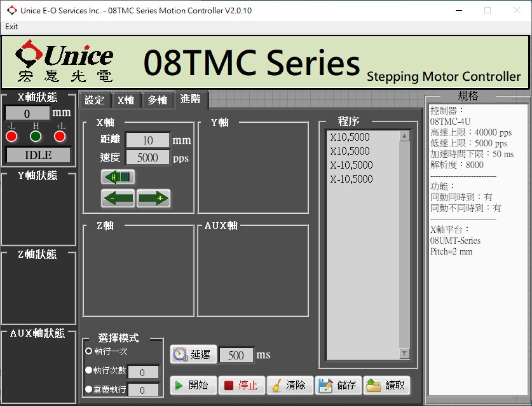This screenshot has height=406, width=532.
Task: Click the 加速時間下限：50 ms line
Action: point(472,154)
